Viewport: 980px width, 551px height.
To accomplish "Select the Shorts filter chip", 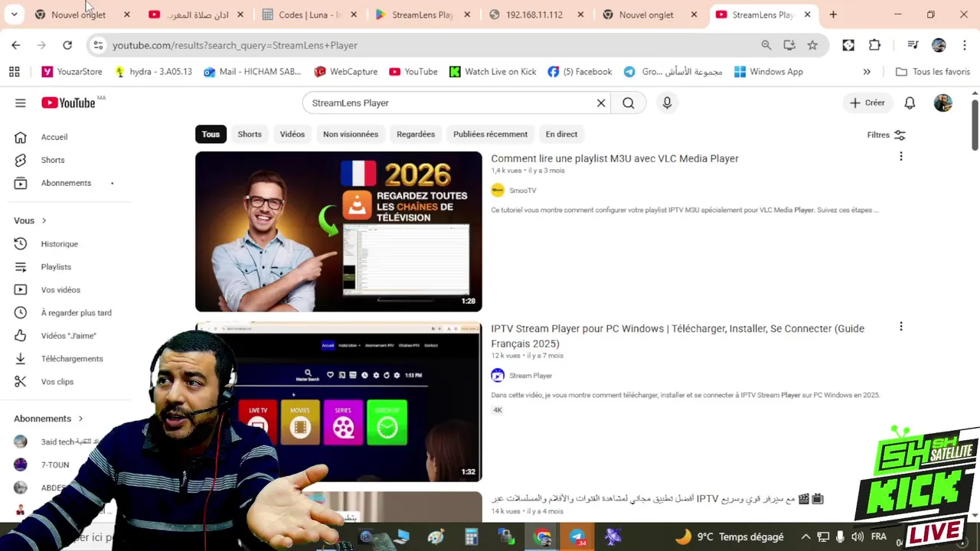I will point(250,134).
